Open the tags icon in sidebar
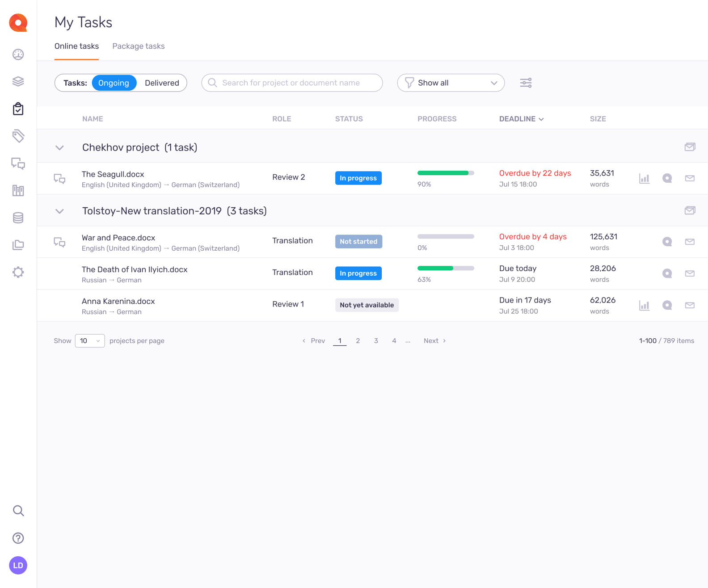The width and height of the screenshot is (708, 588). click(18, 136)
